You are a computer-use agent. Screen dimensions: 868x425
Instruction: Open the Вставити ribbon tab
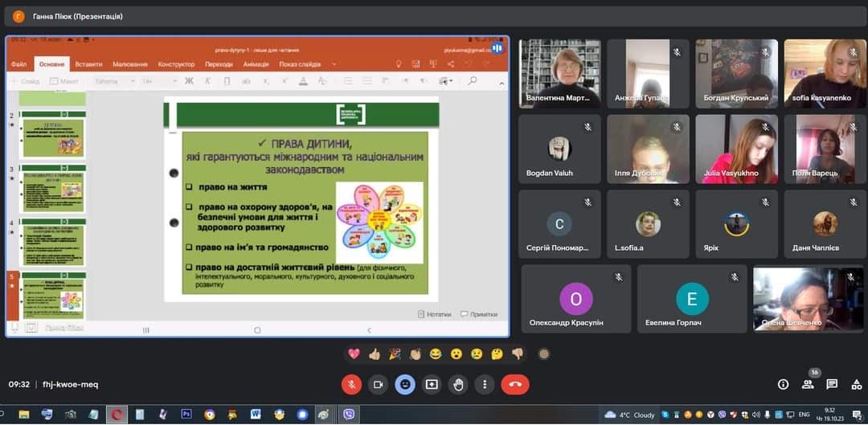click(x=88, y=64)
